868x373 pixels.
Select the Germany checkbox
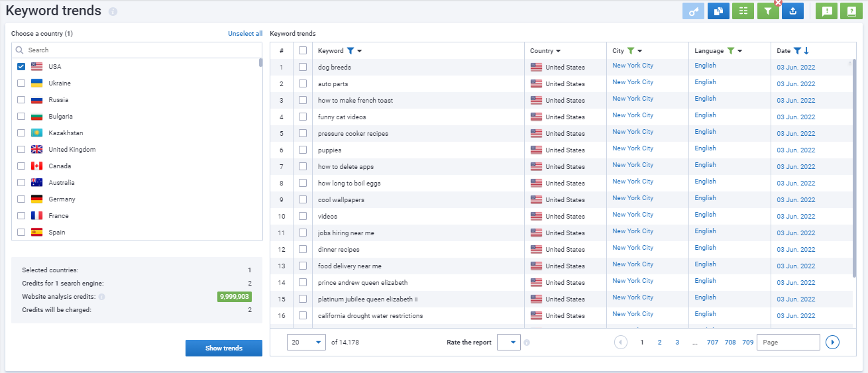(x=21, y=199)
